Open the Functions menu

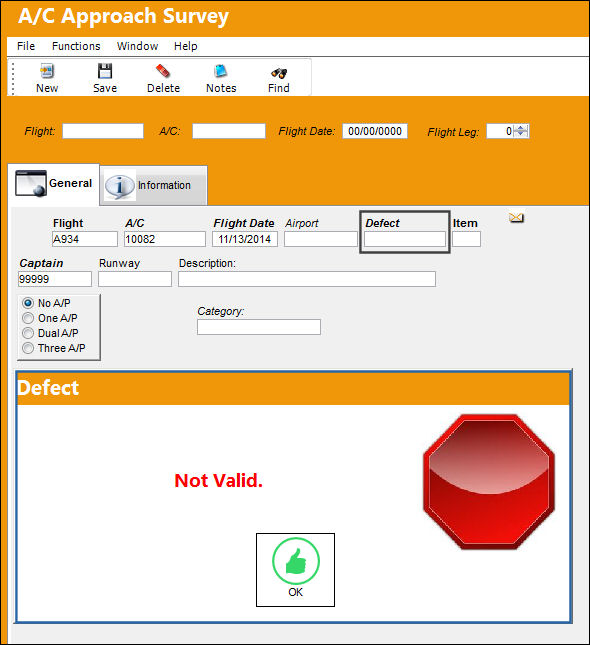76,46
